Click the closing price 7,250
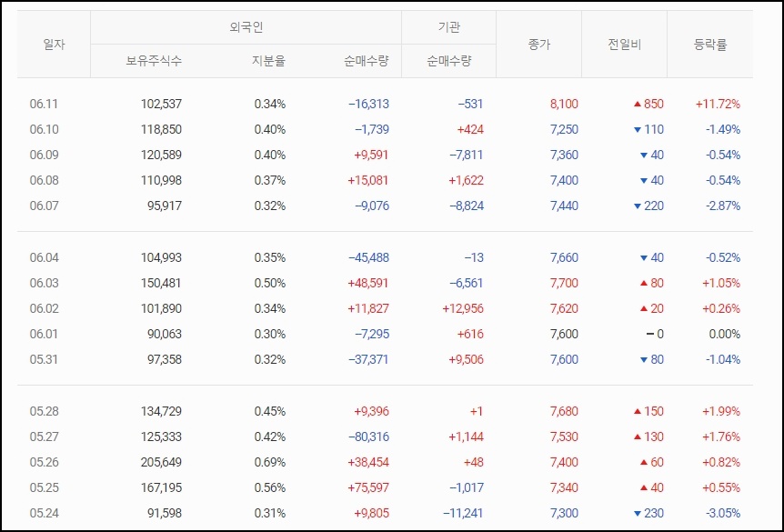 [564, 129]
